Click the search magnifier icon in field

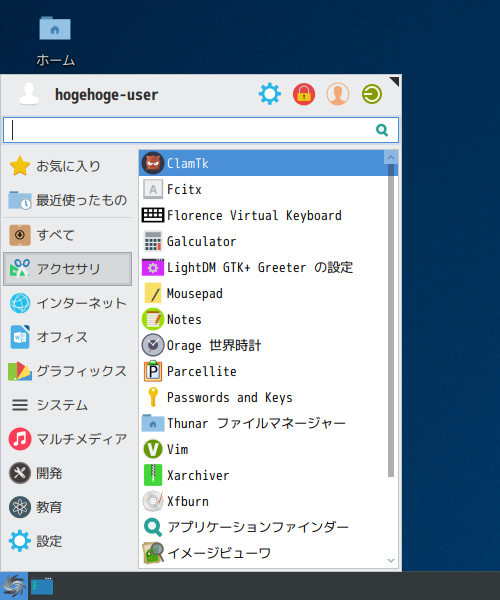[382, 130]
